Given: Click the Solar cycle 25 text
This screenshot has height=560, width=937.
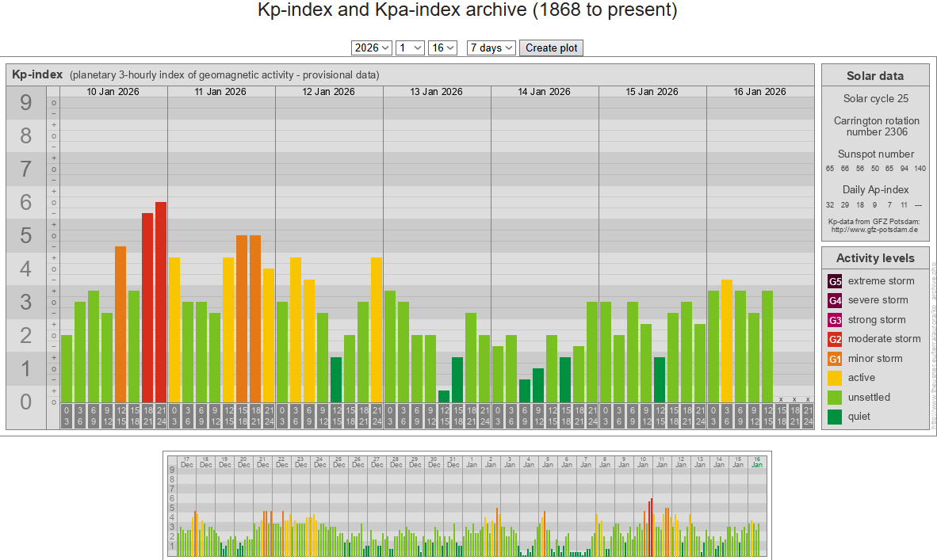Looking at the screenshot, I should pos(875,98).
